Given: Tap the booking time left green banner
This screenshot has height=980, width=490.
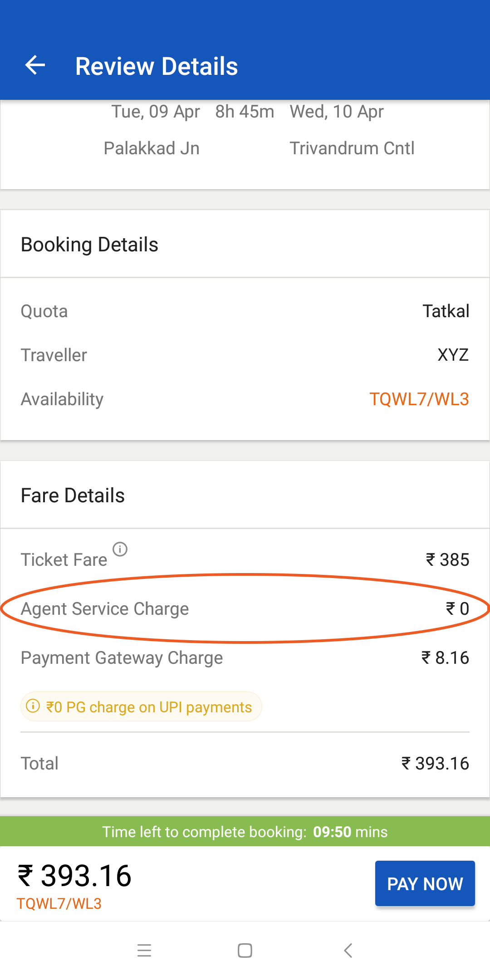Looking at the screenshot, I should click(245, 832).
